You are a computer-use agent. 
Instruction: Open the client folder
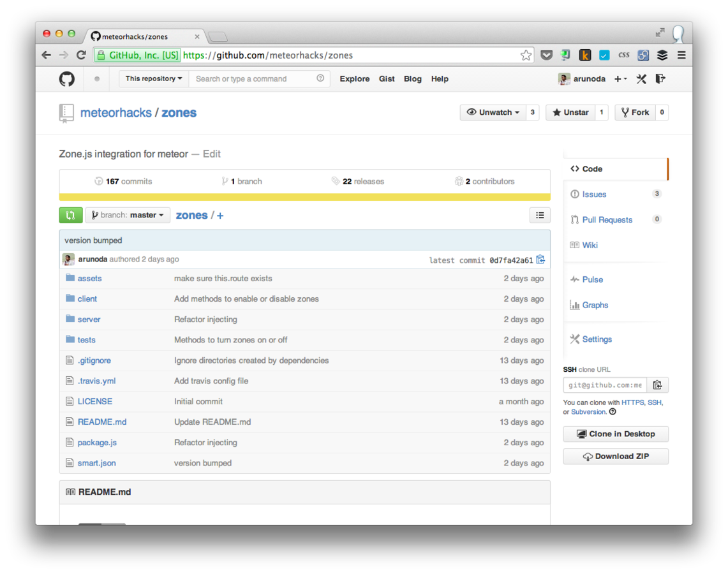tap(87, 299)
